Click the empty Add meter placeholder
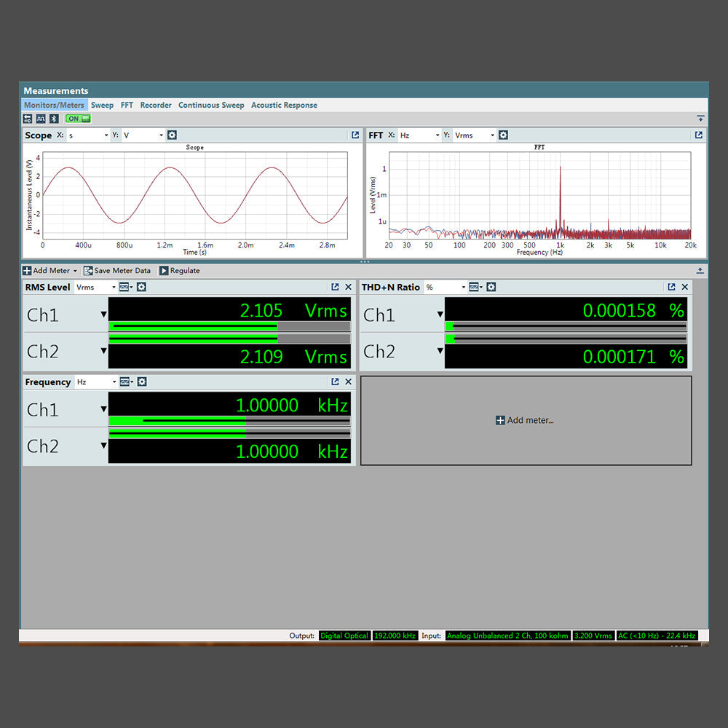 coord(525,421)
